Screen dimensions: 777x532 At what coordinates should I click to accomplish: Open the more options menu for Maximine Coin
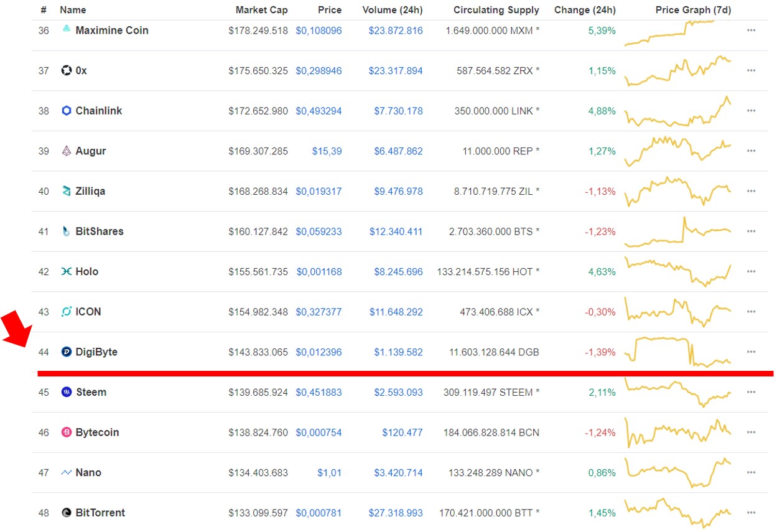[x=751, y=30]
